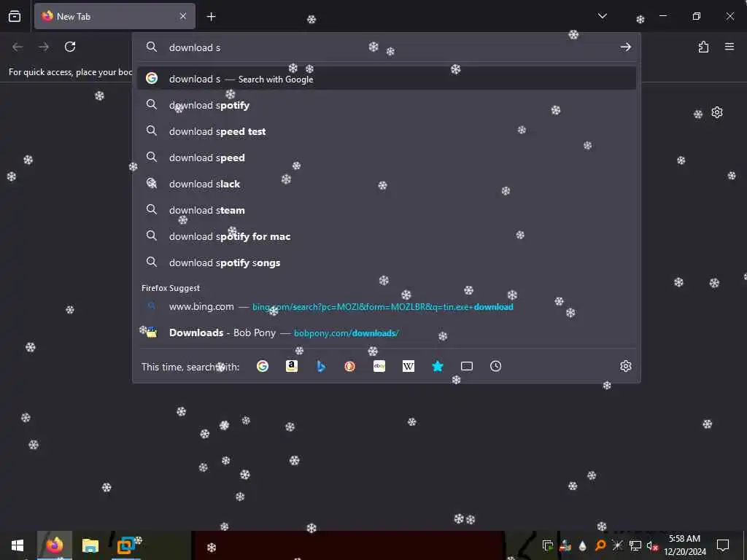Screen dimensions: 747x560
Task: Select 'download spotify songs' suggestion
Action: coord(387,262)
